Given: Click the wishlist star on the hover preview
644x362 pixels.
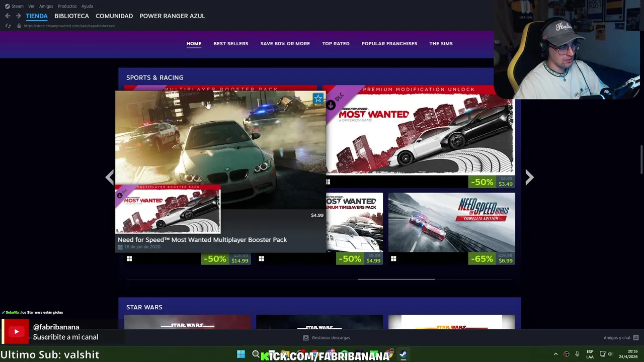Looking at the screenshot, I should pos(318,99).
